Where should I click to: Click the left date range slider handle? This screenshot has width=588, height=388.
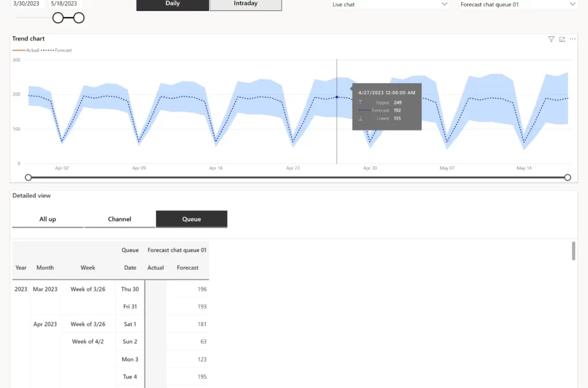click(x=58, y=18)
